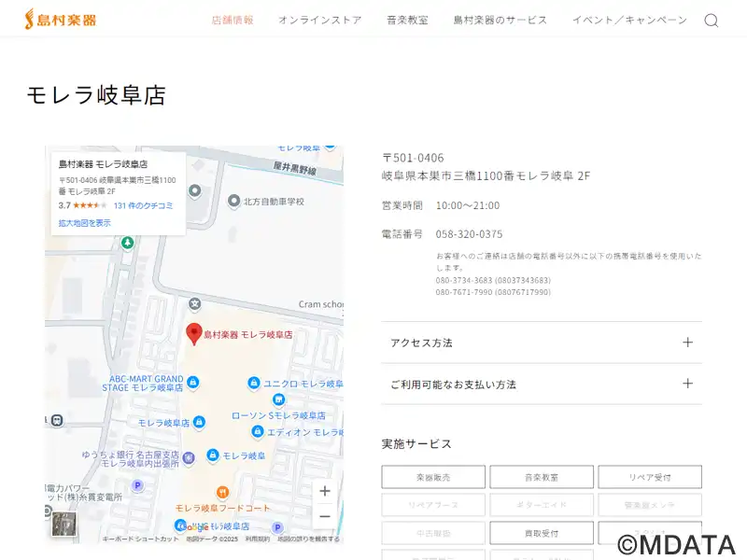Expand the ご利用可能なお支払い方法 section
The width and height of the screenshot is (747, 560).
(x=542, y=384)
